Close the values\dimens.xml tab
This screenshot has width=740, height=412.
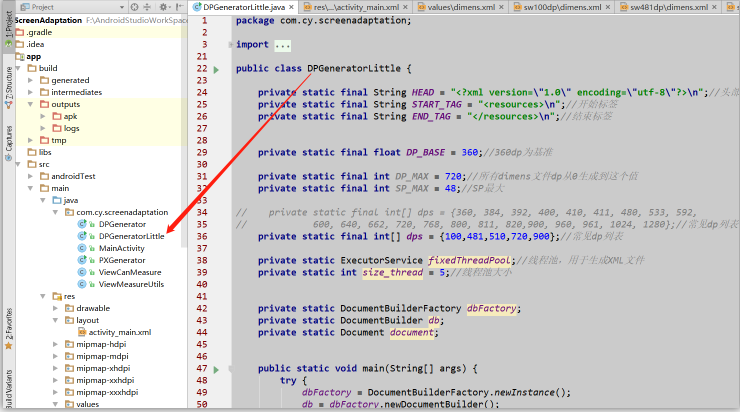coord(501,7)
